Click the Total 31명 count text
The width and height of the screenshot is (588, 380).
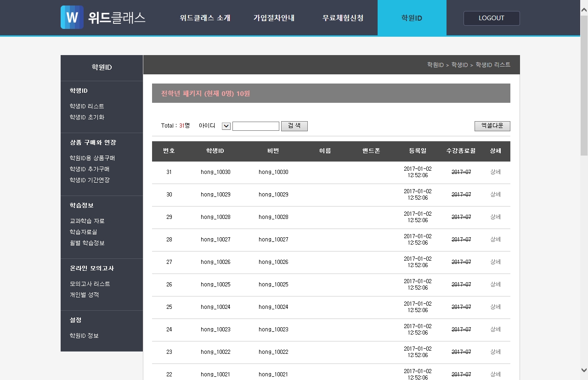click(175, 126)
